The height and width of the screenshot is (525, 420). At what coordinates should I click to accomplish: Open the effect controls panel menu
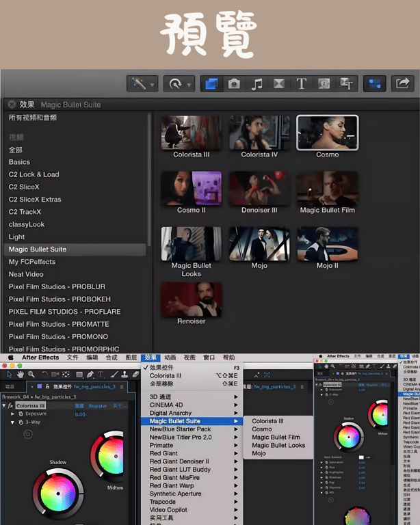[122, 387]
